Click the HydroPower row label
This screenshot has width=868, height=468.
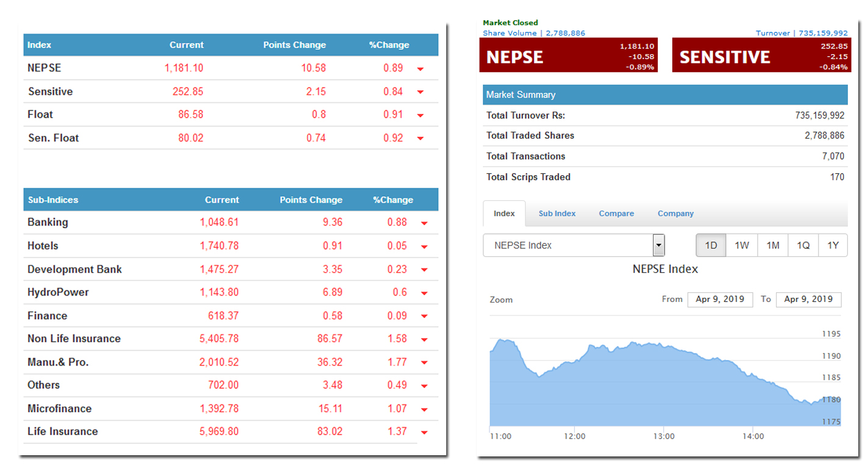(x=58, y=292)
